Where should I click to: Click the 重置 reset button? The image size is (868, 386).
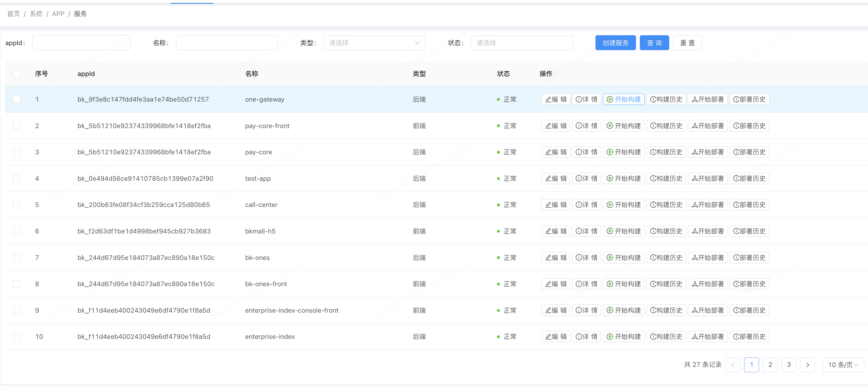pyautogui.click(x=687, y=43)
